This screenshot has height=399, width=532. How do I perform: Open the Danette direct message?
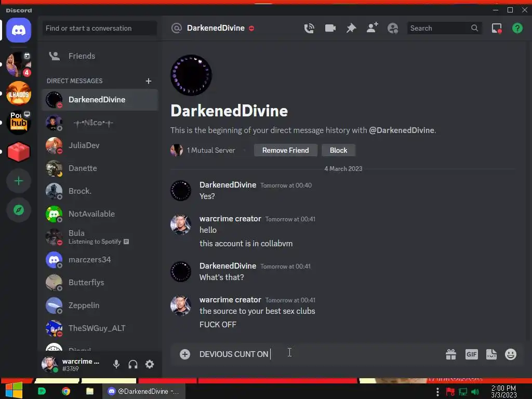click(100, 168)
